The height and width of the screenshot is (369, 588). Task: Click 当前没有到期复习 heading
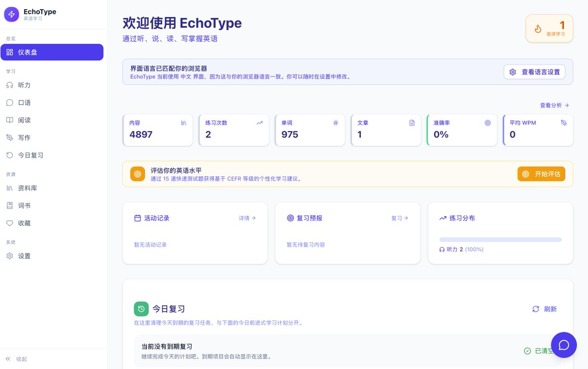coord(167,346)
